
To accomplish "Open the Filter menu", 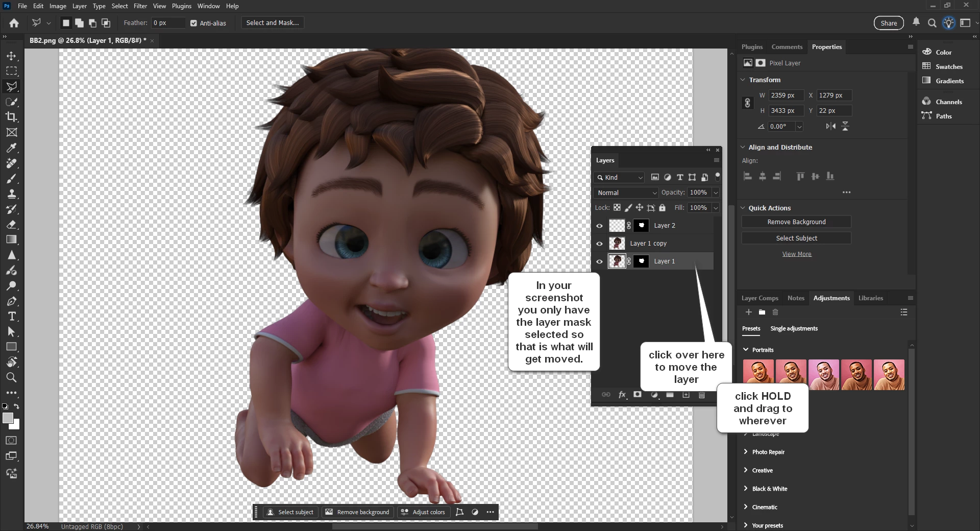I will (140, 6).
